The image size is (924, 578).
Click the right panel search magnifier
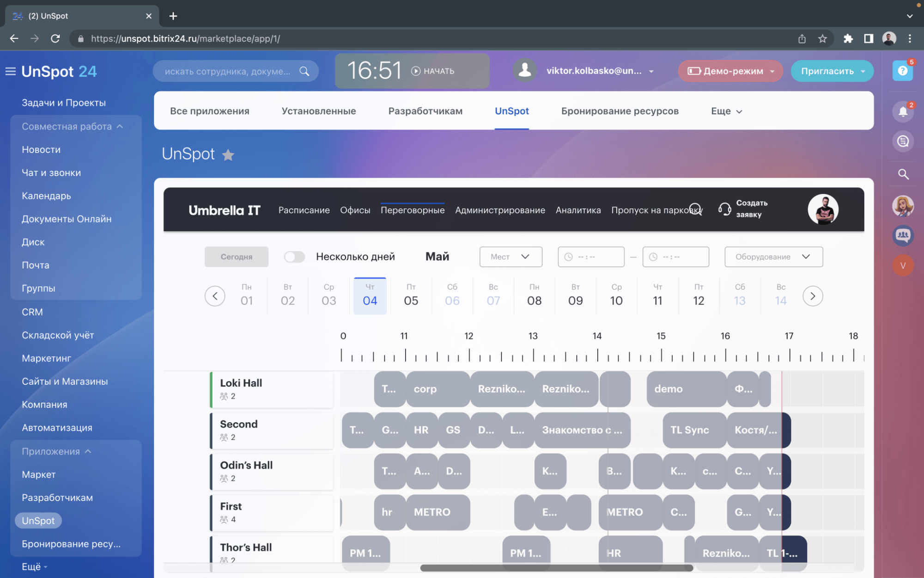(903, 174)
